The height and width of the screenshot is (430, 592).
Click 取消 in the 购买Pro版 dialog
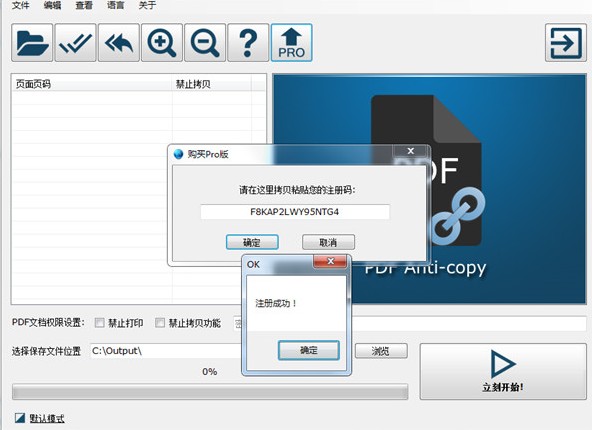click(x=328, y=242)
